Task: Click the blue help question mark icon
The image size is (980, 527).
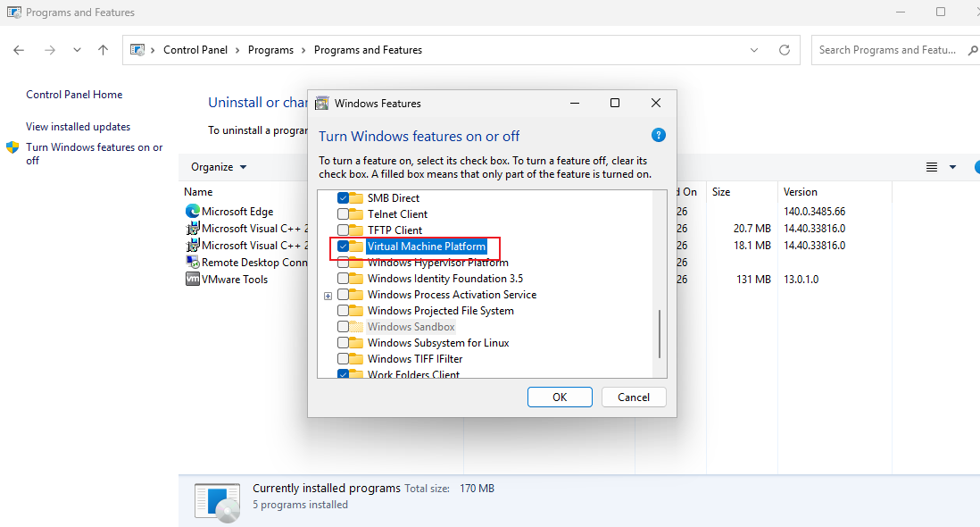Action: click(x=658, y=135)
